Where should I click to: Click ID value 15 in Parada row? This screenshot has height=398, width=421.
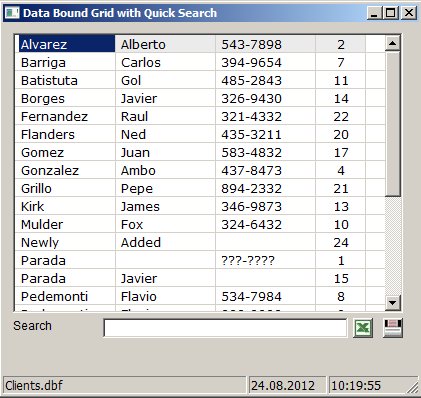(341, 278)
